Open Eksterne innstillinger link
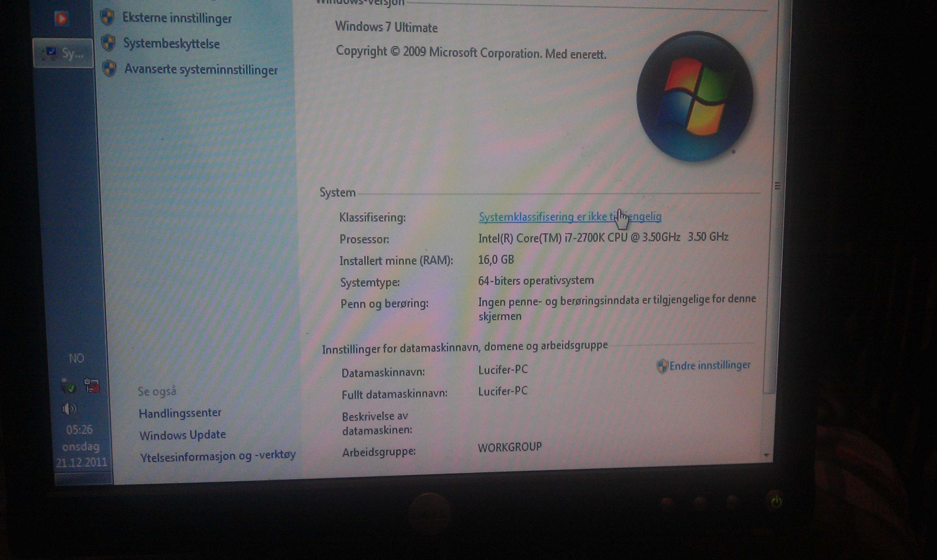The image size is (937, 560). click(177, 18)
